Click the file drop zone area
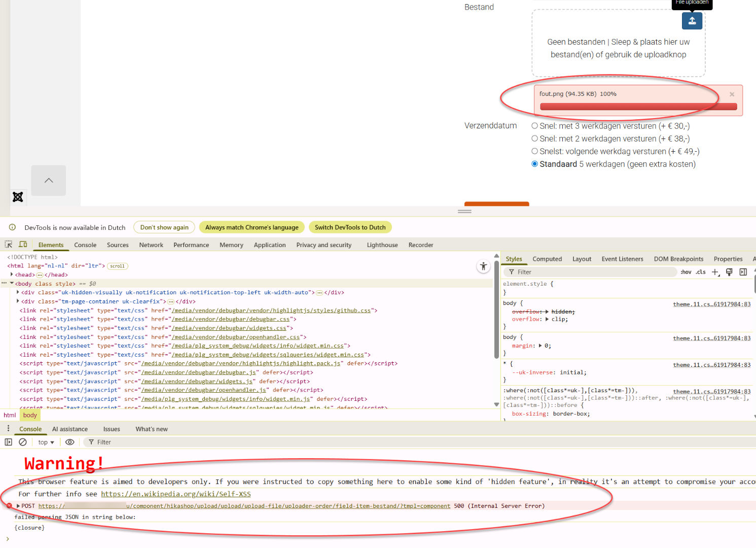 point(618,43)
